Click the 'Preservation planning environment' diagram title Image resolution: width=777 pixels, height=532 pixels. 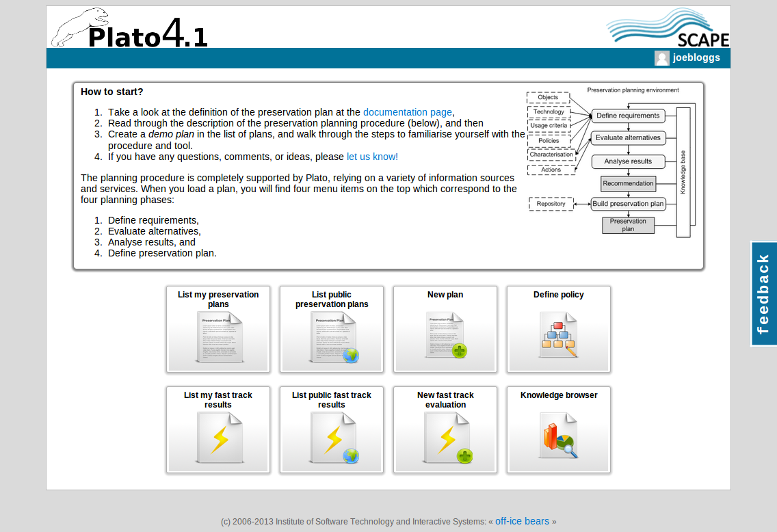tap(633, 90)
